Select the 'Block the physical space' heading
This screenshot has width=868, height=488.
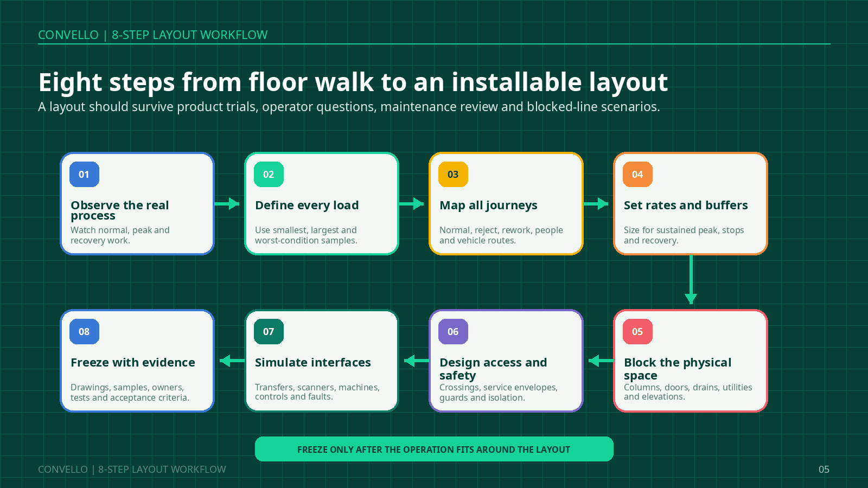coord(678,369)
